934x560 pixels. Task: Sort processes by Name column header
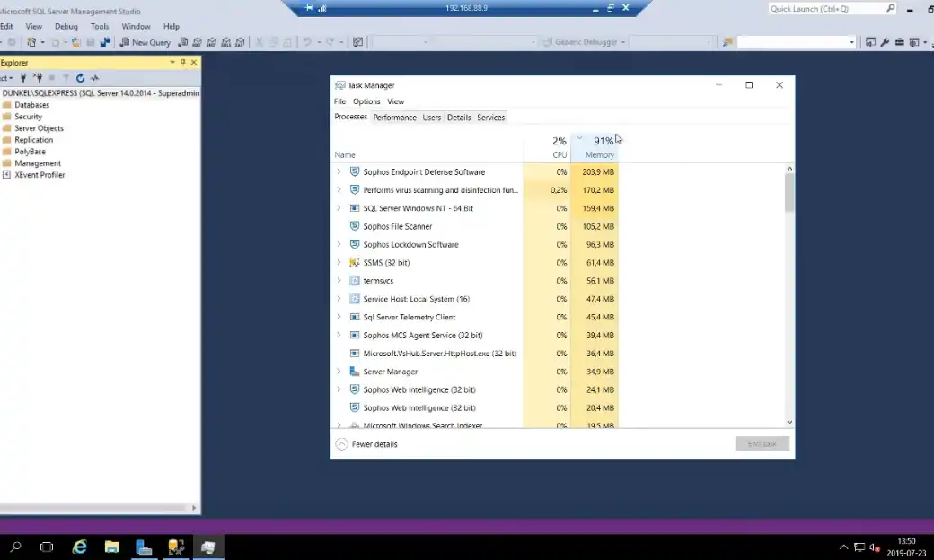click(427, 147)
